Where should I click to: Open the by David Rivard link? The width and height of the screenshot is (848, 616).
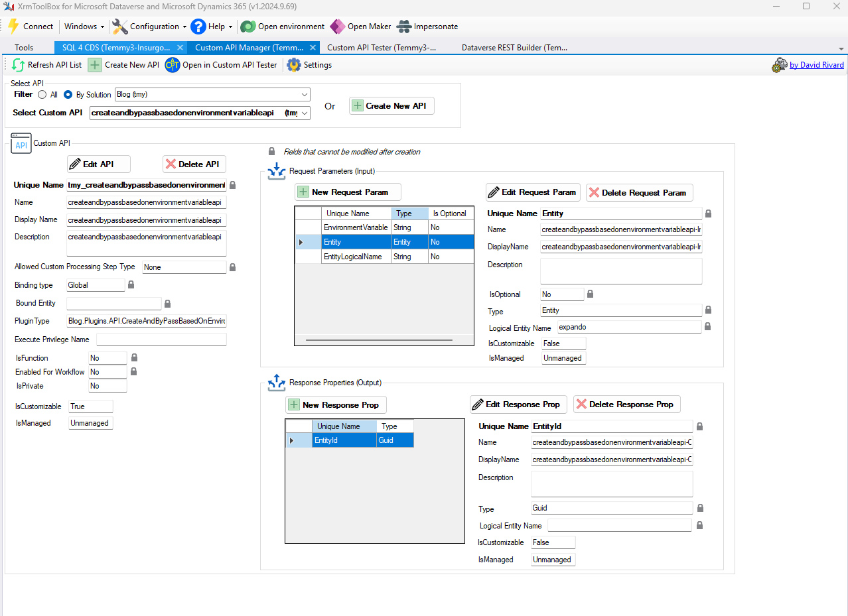pyautogui.click(x=816, y=65)
